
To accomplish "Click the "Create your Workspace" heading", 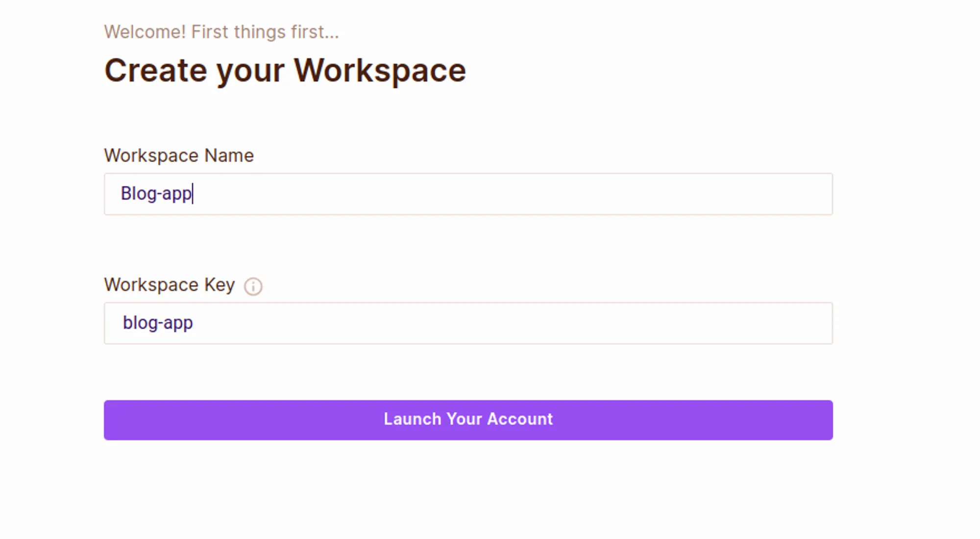I will click(x=285, y=70).
